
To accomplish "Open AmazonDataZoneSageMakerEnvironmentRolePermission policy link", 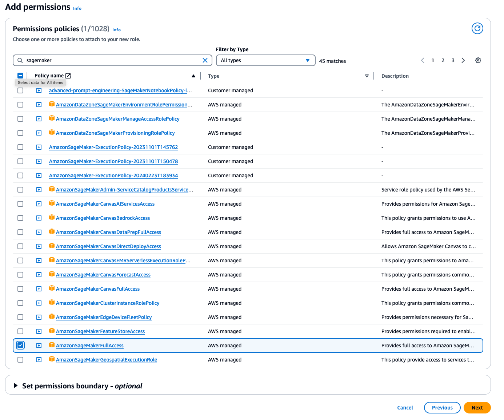I will [124, 105].
